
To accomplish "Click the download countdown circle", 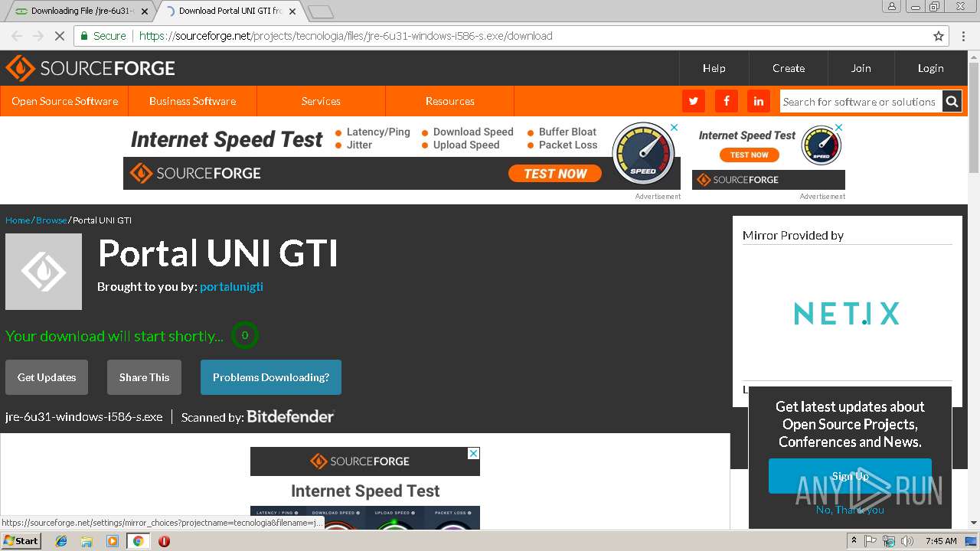I will (245, 335).
